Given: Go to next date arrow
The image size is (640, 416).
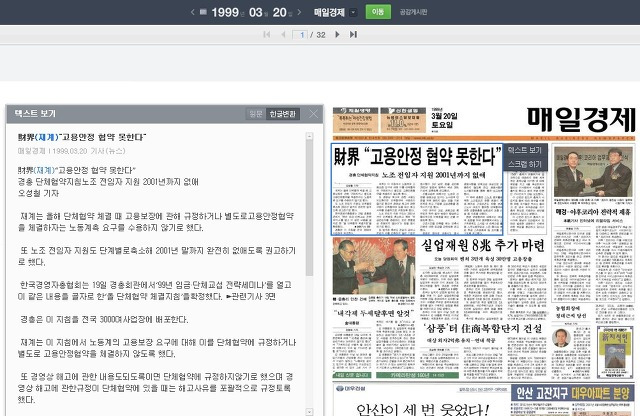Looking at the screenshot, I should [299, 12].
